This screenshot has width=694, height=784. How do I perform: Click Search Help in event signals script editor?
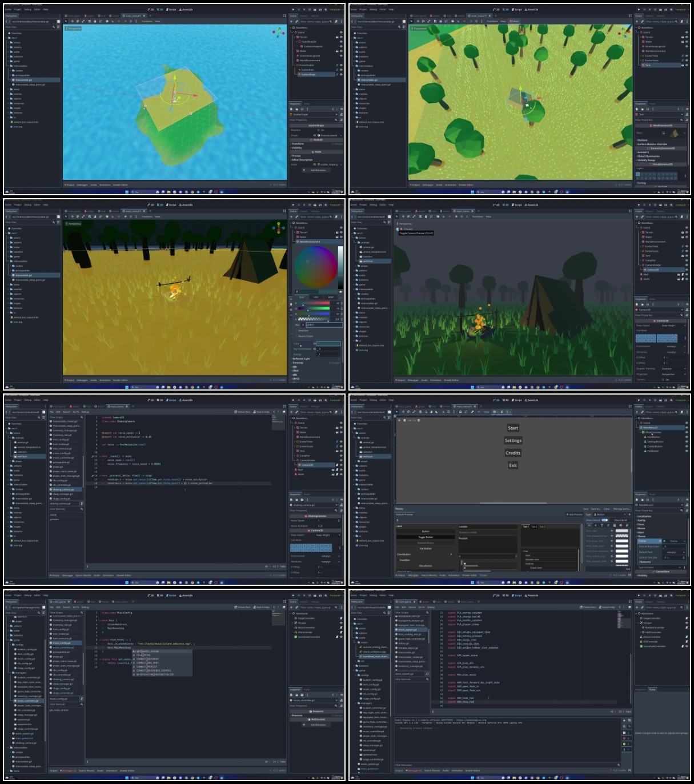point(607,607)
